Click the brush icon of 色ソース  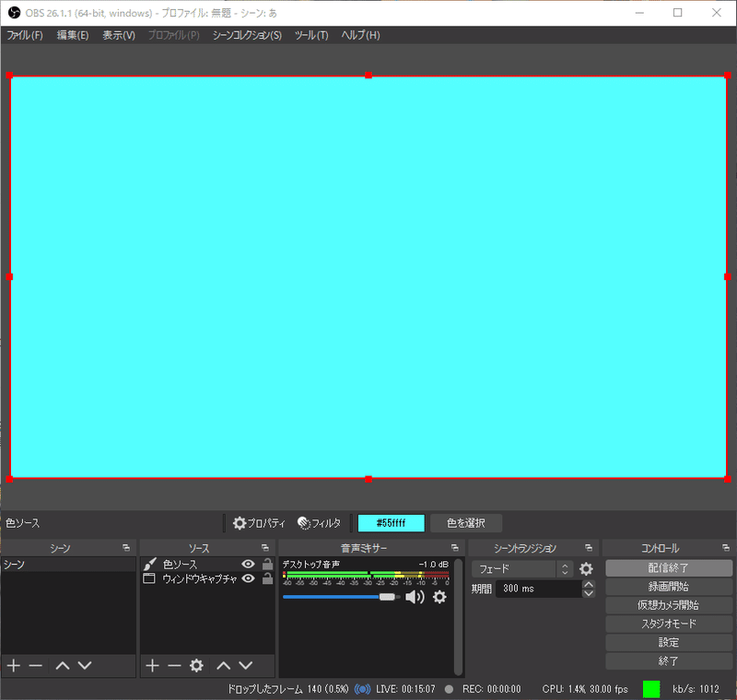pos(150,564)
